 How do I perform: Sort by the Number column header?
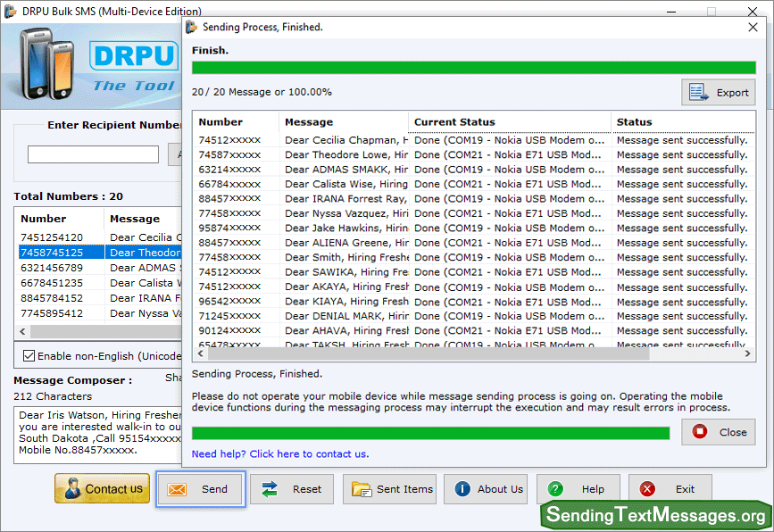click(x=237, y=122)
